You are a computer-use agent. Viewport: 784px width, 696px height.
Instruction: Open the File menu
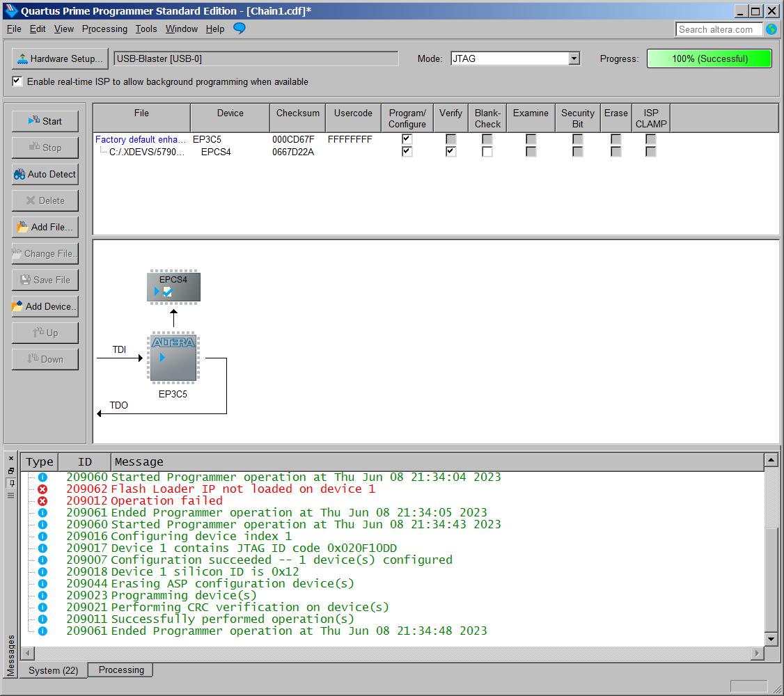coord(14,29)
